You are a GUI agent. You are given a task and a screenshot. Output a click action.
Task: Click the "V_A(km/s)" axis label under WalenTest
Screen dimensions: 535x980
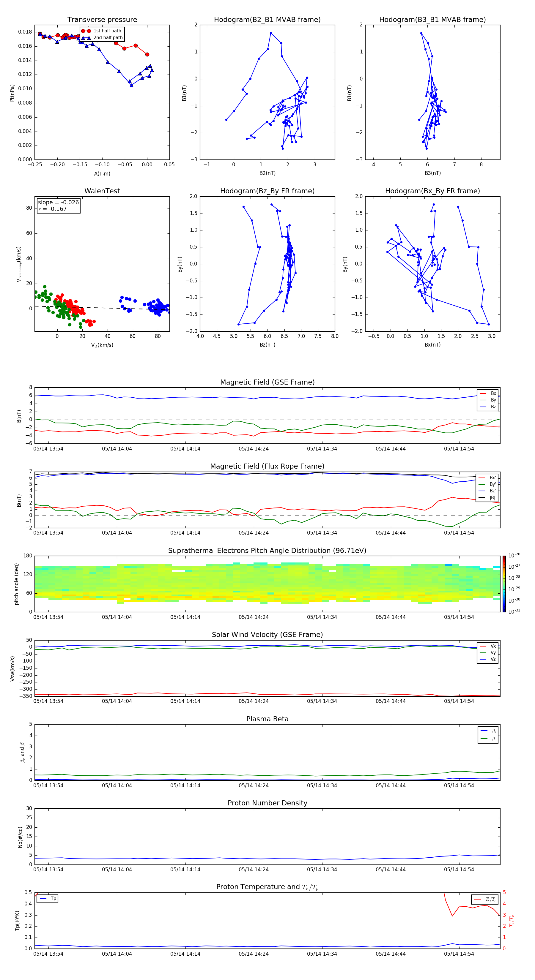[102, 345]
